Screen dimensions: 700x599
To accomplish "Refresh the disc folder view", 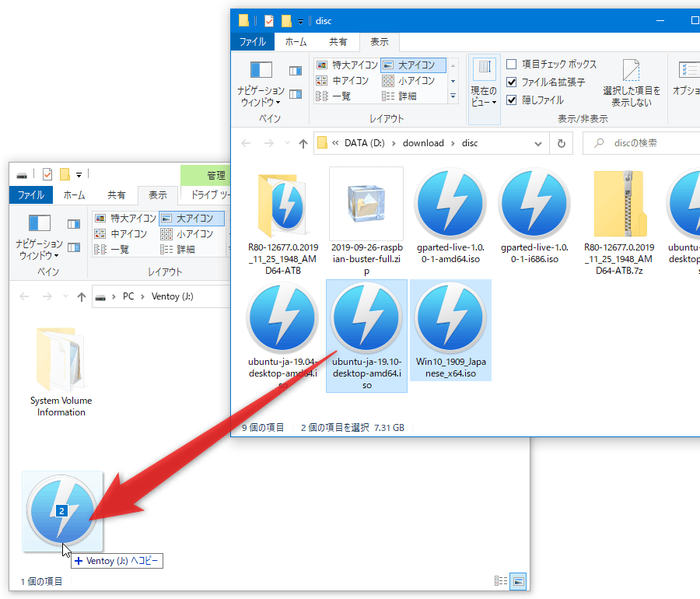I will (561, 143).
